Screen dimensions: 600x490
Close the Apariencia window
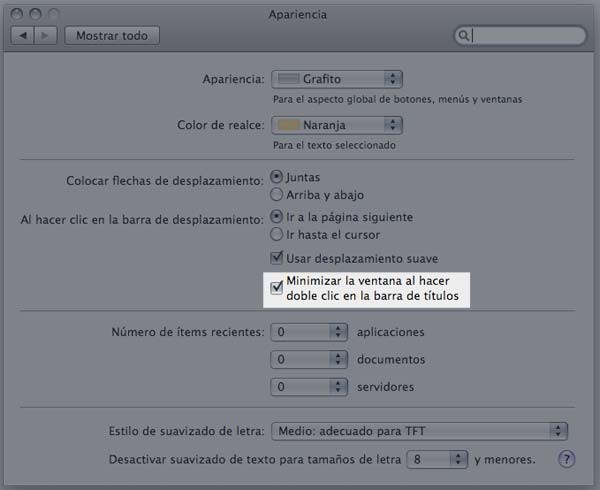(17, 14)
